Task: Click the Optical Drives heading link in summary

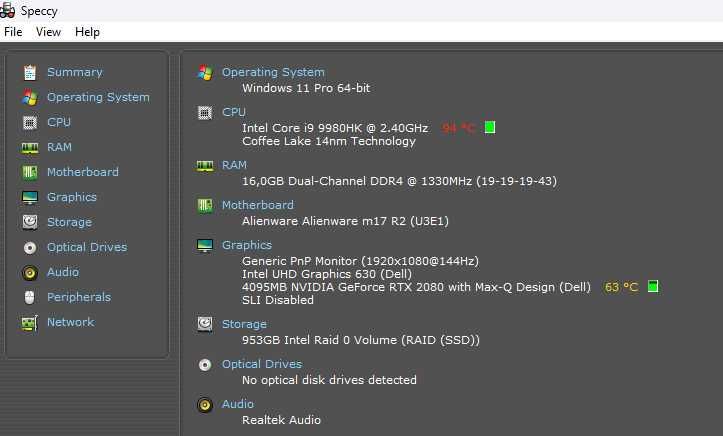Action: coord(262,364)
